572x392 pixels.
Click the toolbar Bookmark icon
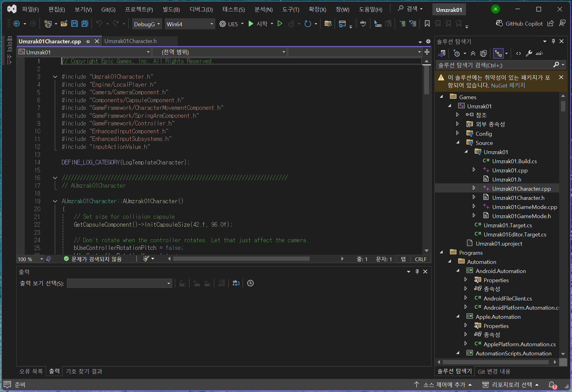[427, 23]
